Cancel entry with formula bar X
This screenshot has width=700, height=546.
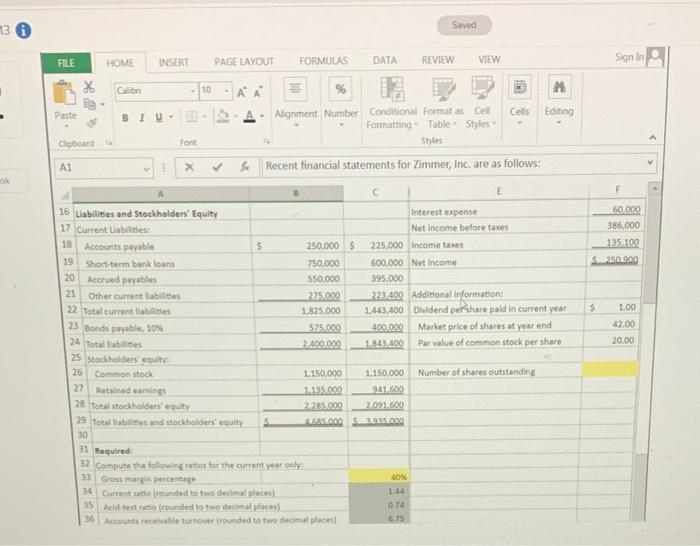point(189,167)
